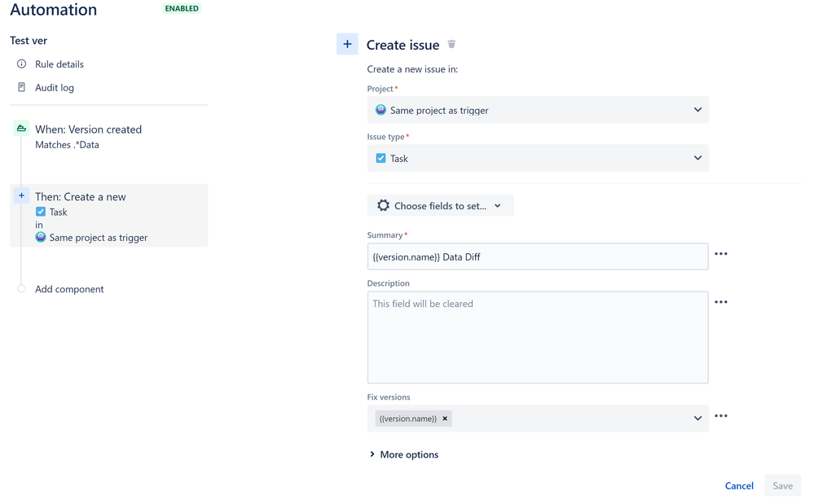Open the ellipsis menu beside Fix versions
Viewport: 814px width, 504px height.
click(x=720, y=416)
